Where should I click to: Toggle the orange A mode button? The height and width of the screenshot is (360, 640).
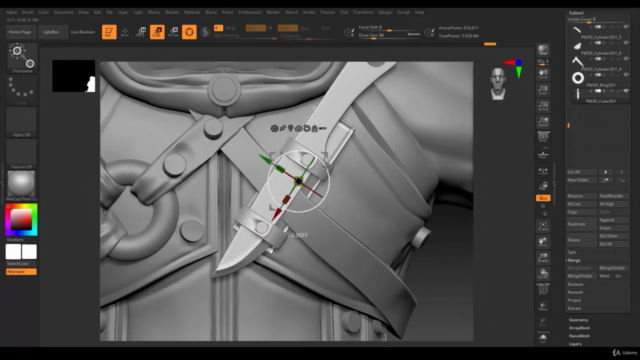pos(218,28)
